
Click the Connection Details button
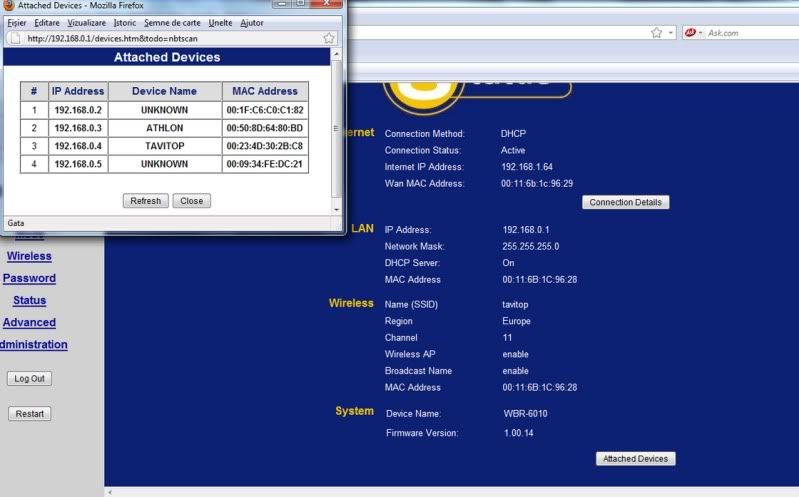pos(625,202)
